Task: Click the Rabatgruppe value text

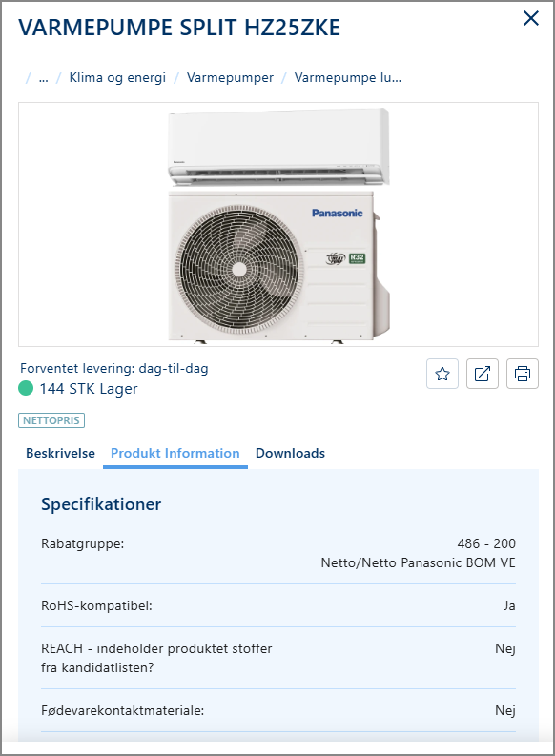Action: click(418, 553)
